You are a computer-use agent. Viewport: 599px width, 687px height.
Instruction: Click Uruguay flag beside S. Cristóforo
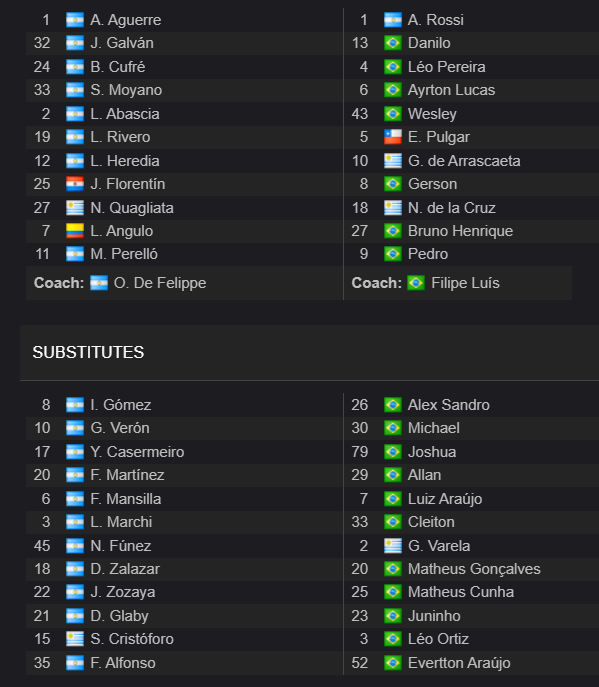75,639
